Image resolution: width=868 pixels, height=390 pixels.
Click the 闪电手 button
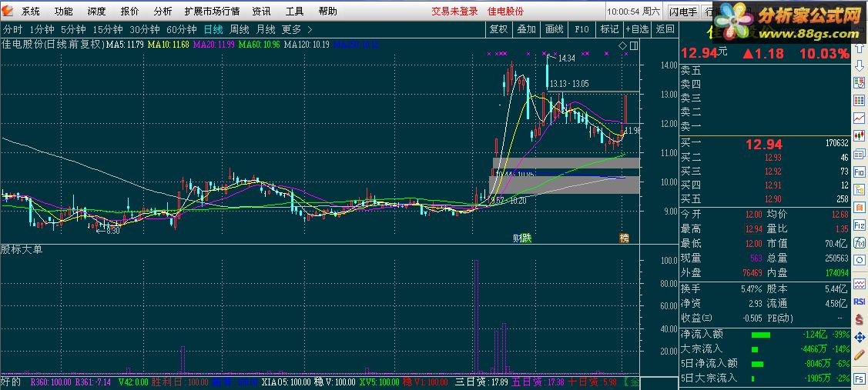pos(683,11)
